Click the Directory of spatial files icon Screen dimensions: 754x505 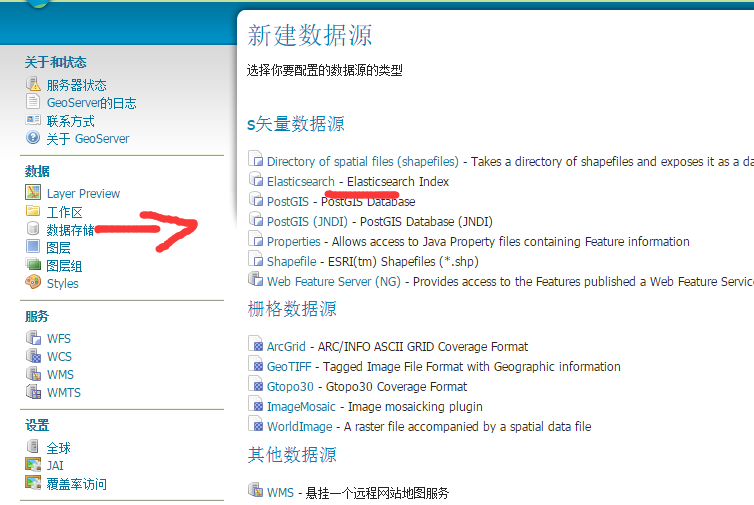256,159
